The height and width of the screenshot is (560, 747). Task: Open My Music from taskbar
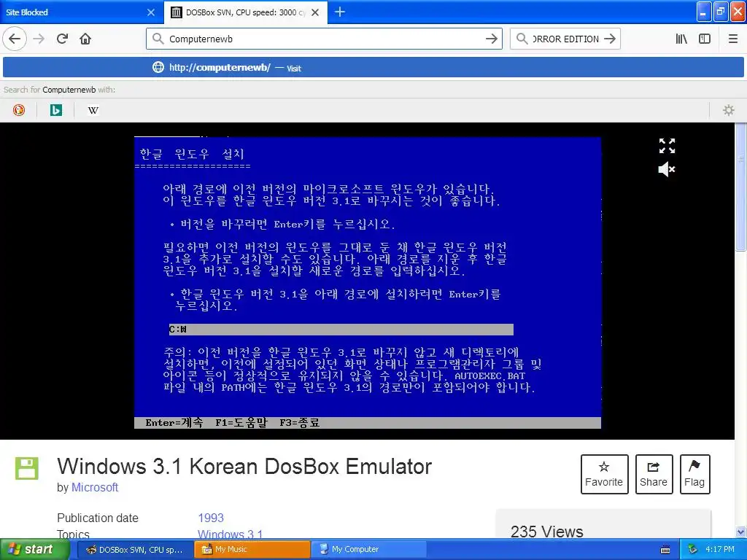[x=252, y=550]
